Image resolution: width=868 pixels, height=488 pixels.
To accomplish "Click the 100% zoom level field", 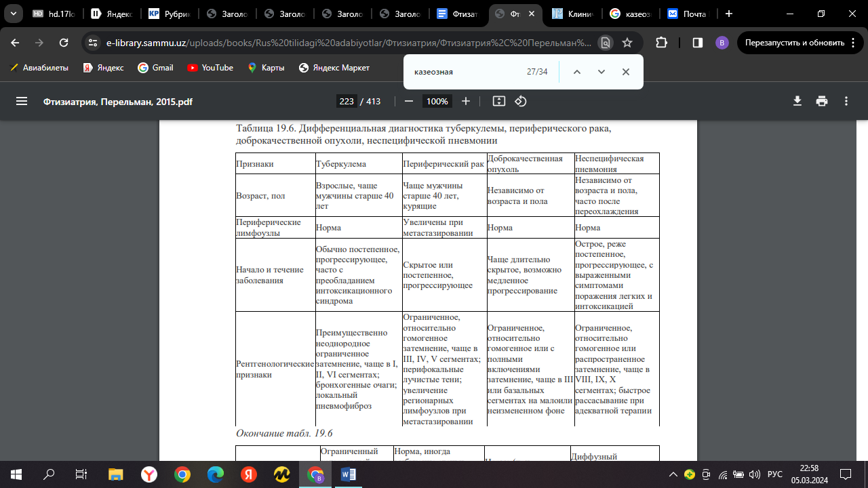I will click(x=437, y=101).
